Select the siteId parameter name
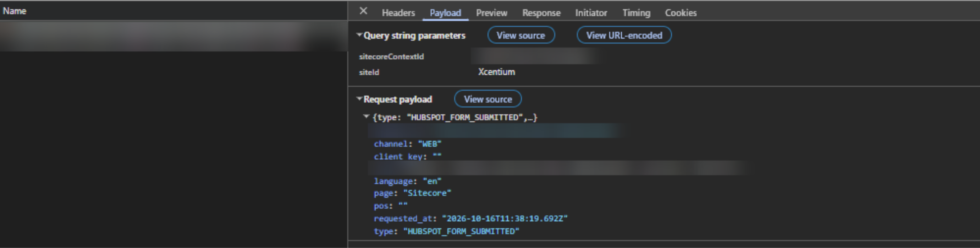Viewport: 980px width, 248px height. click(369, 72)
